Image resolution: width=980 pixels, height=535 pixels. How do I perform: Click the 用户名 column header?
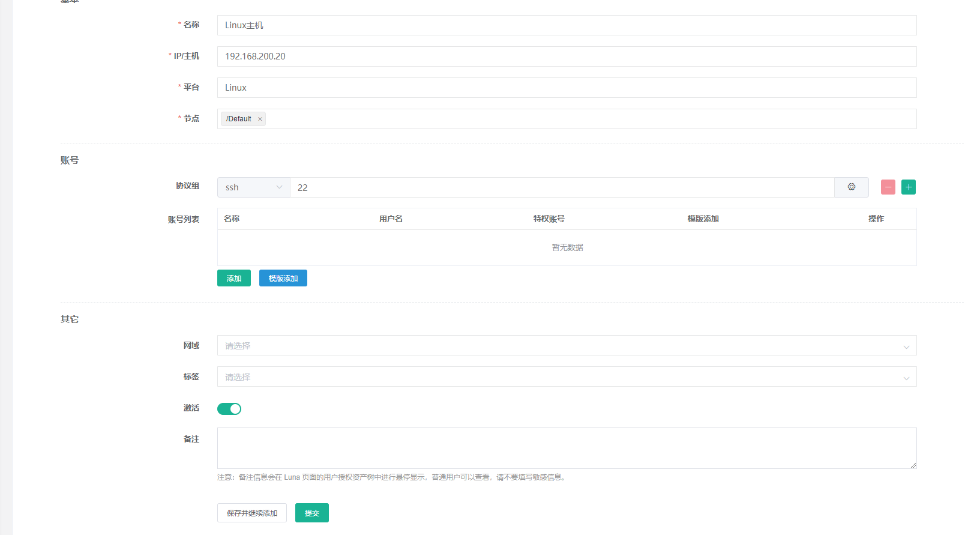(x=391, y=219)
